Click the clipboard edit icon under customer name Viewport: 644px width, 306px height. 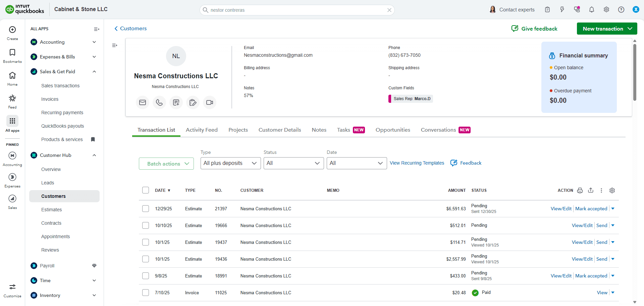[193, 102]
